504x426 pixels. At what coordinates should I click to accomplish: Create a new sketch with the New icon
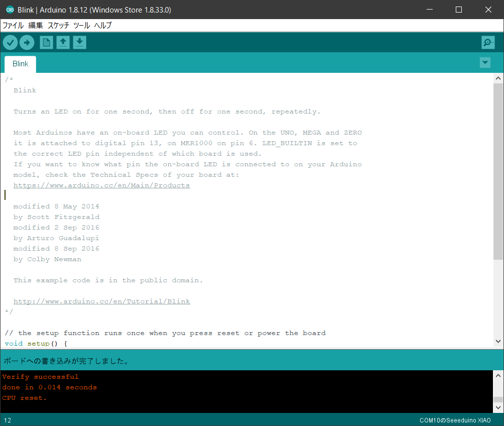[46, 42]
